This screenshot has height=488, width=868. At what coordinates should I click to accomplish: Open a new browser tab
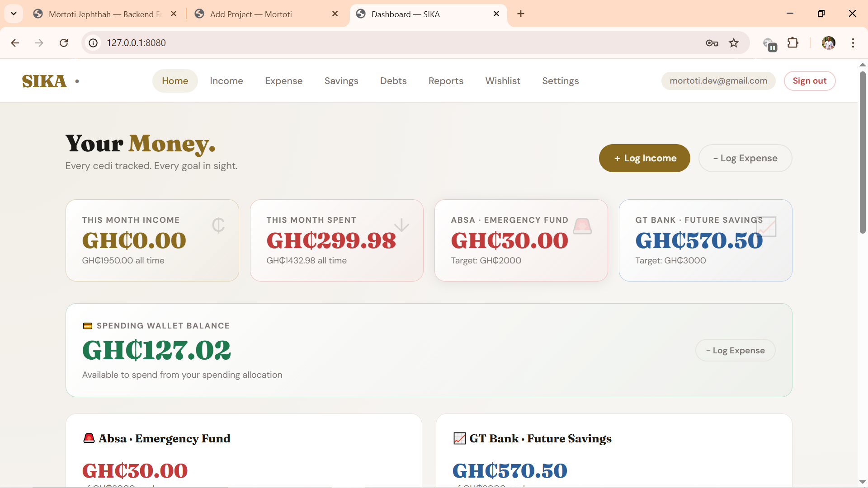[521, 14]
